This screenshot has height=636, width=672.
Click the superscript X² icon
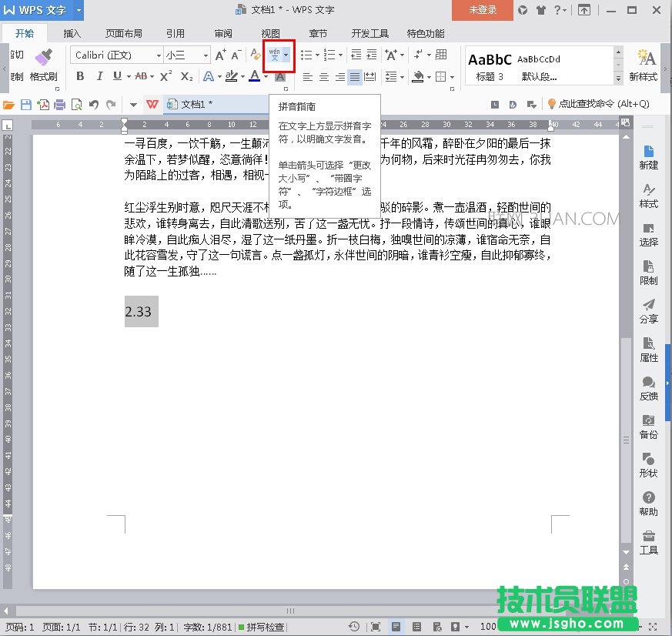tap(165, 76)
